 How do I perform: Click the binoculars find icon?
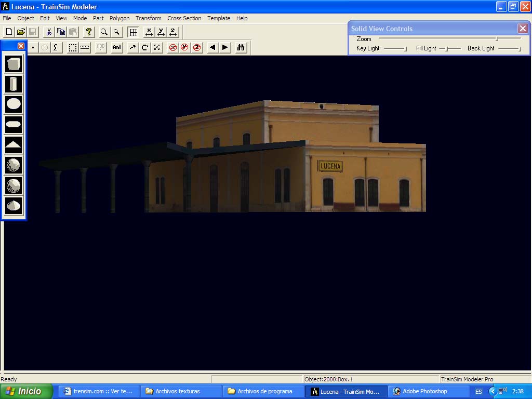pyautogui.click(x=241, y=47)
